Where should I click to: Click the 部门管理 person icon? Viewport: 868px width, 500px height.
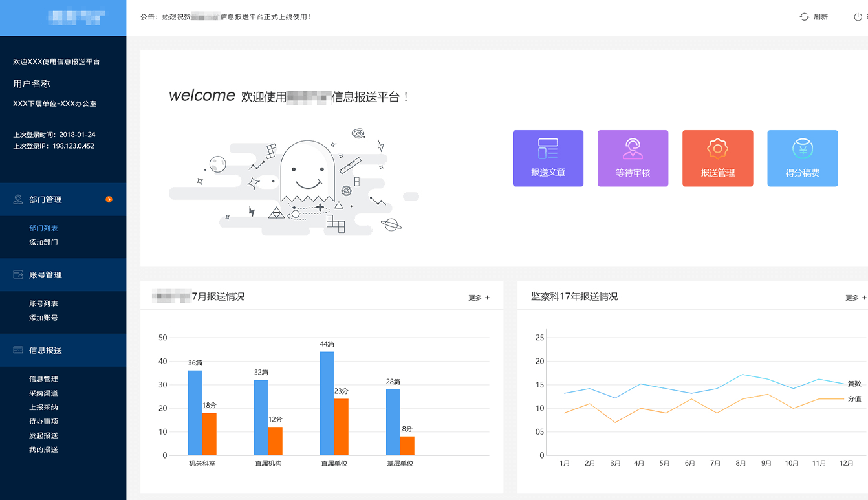click(18, 199)
